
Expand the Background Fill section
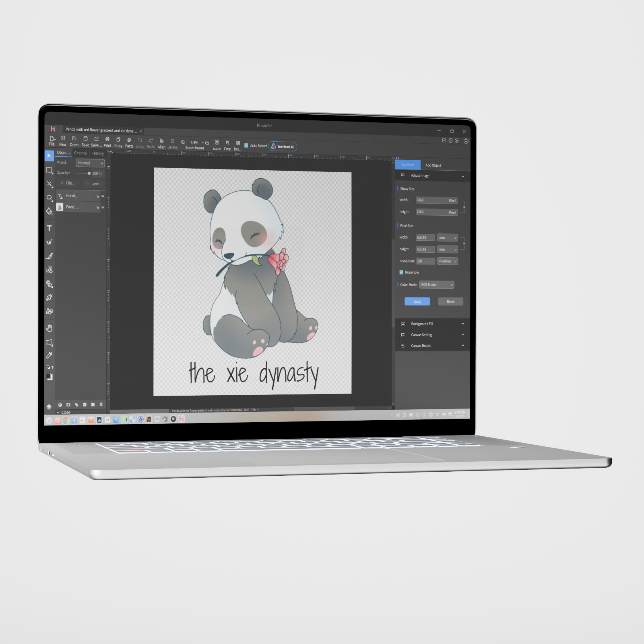(x=433, y=324)
